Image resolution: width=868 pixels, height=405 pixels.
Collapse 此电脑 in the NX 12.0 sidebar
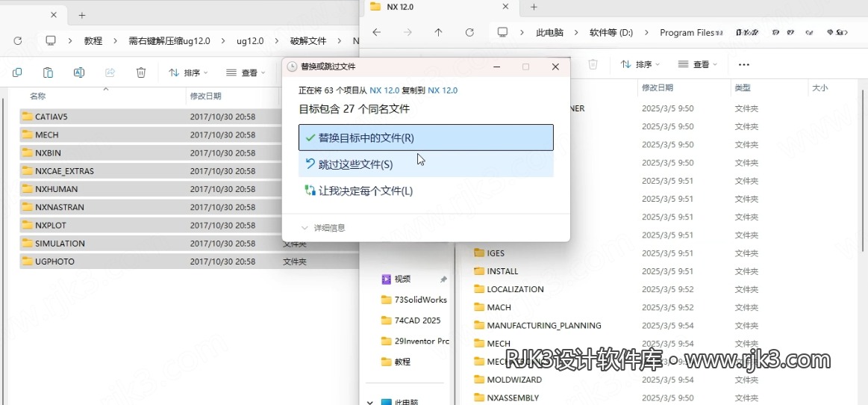coord(369,402)
